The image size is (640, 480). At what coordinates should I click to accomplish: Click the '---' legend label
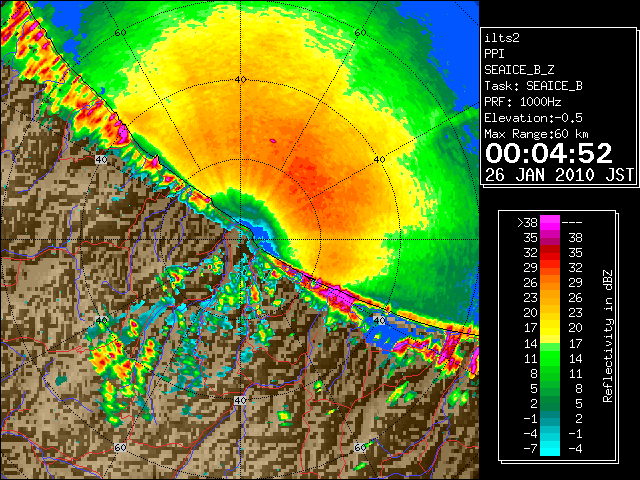pos(572,223)
